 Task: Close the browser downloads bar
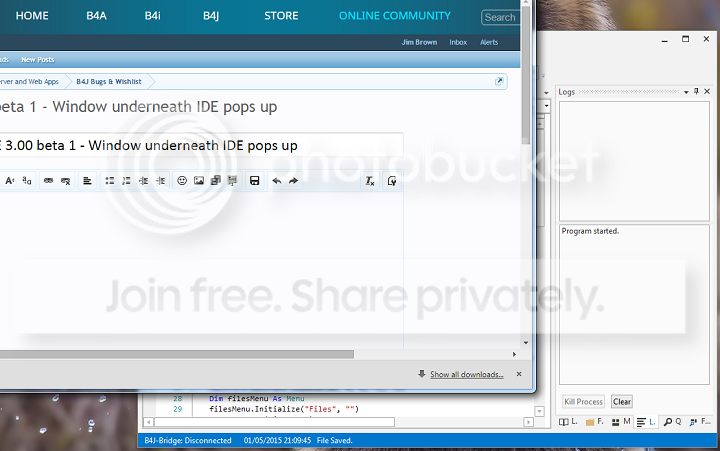coord(519,374)
